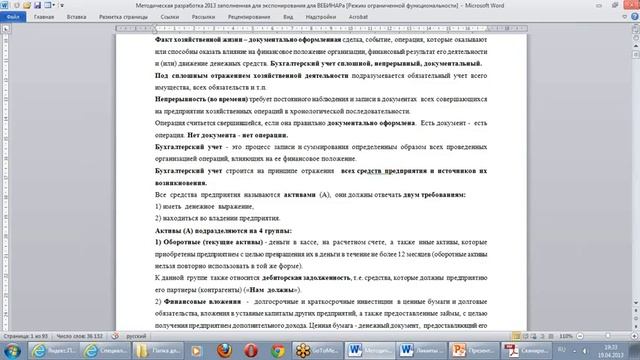Open the Рецензирование ribbon tab
640x360 pixels.
click(x=249, y=17)
